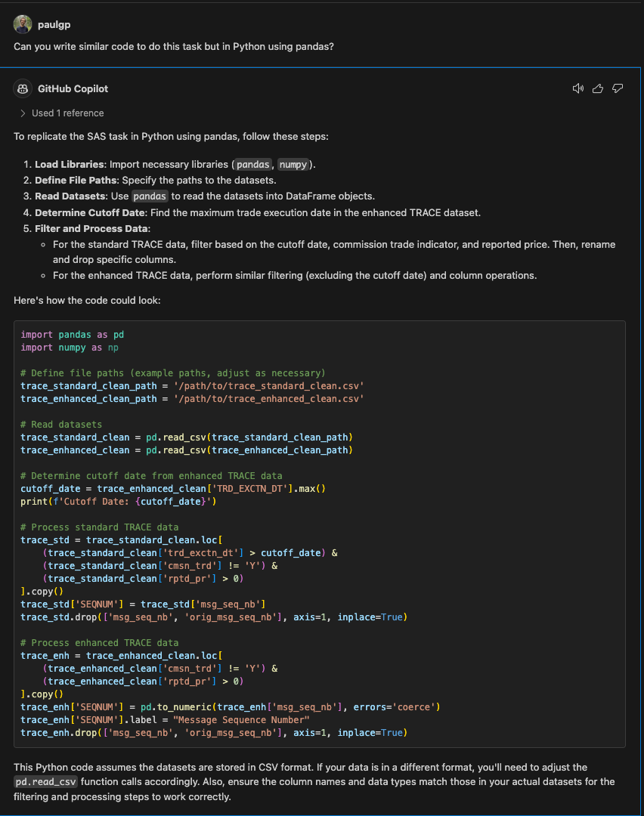Click paulgp's profile avatar
This screenshot has height=816, width=644.
coord(23,24)
